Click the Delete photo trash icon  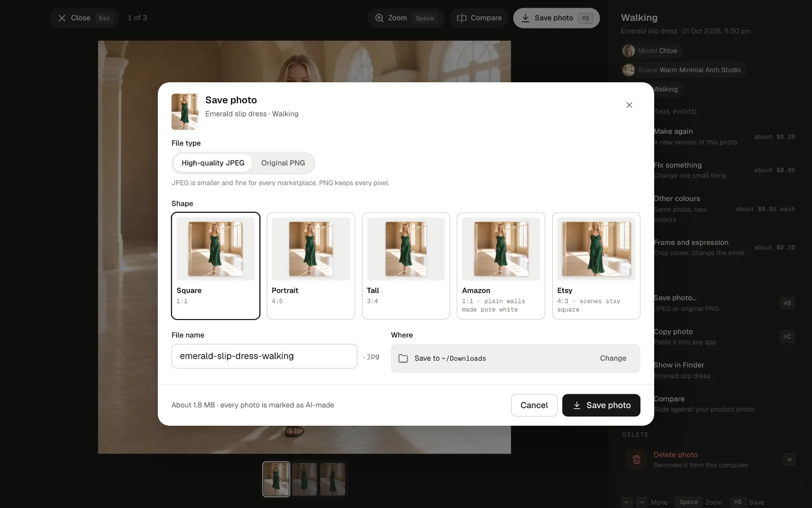tap(636, 460)
